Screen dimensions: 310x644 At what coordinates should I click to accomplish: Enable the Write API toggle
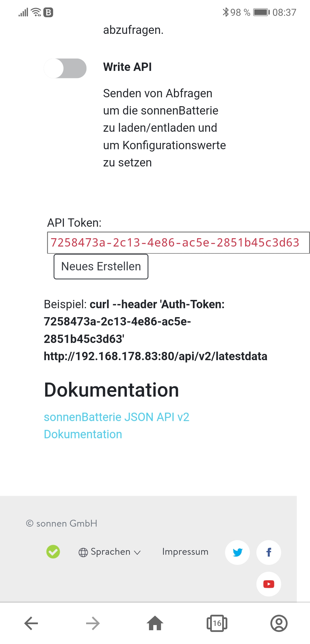pyautogui.click(x=65, y=68)
